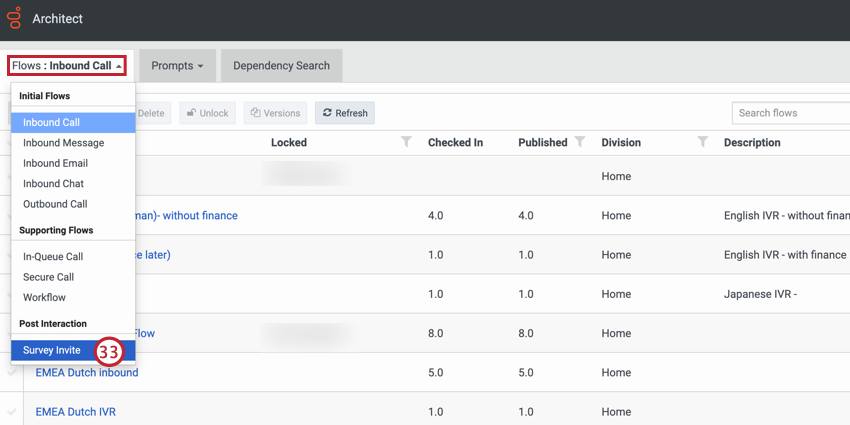Image resolution: width=850 pixels, height=425 pixels.
Task: Tick the EMEA Dutch IVR row checkmark
Action: [12, 412]
